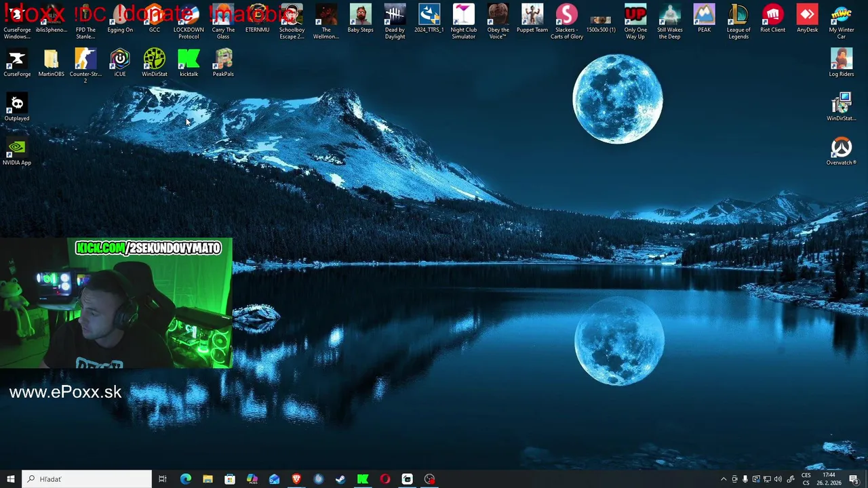Image resolution: width=868 pixels, height=488 pixels.
Task: Open the green WinDirStat tree shortcut
Action: tap(155, 62)
